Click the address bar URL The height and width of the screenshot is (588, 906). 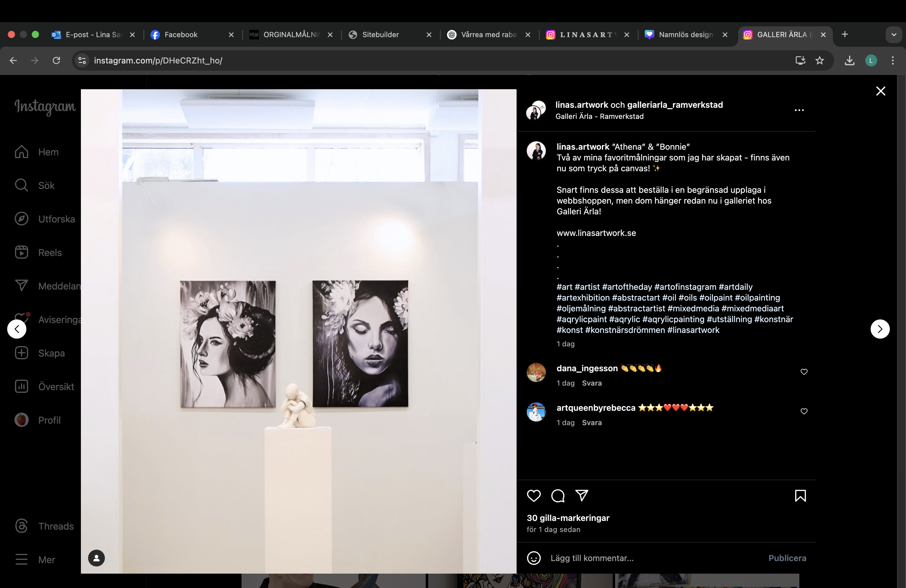158,60
